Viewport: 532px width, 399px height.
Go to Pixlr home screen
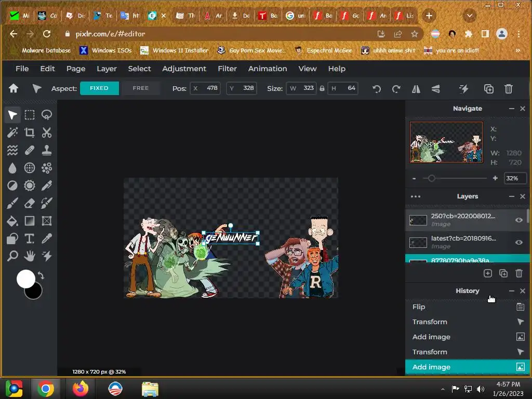click(x=14, y=88)
